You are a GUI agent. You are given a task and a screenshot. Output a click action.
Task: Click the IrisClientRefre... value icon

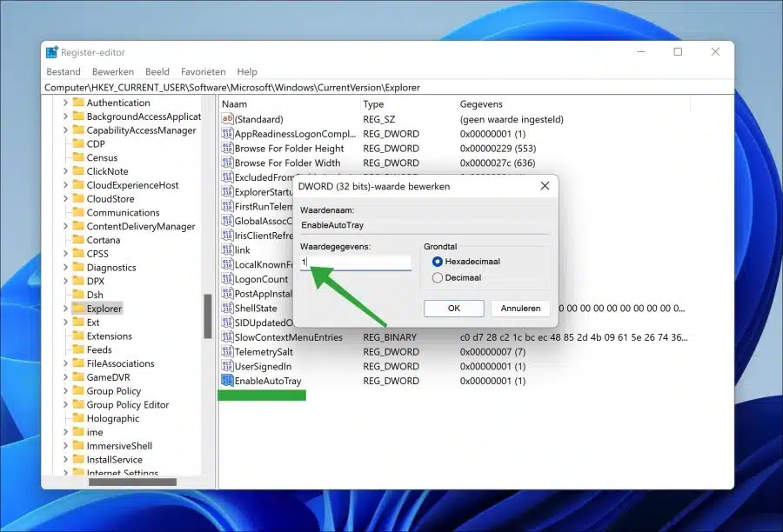pos(227,235)
